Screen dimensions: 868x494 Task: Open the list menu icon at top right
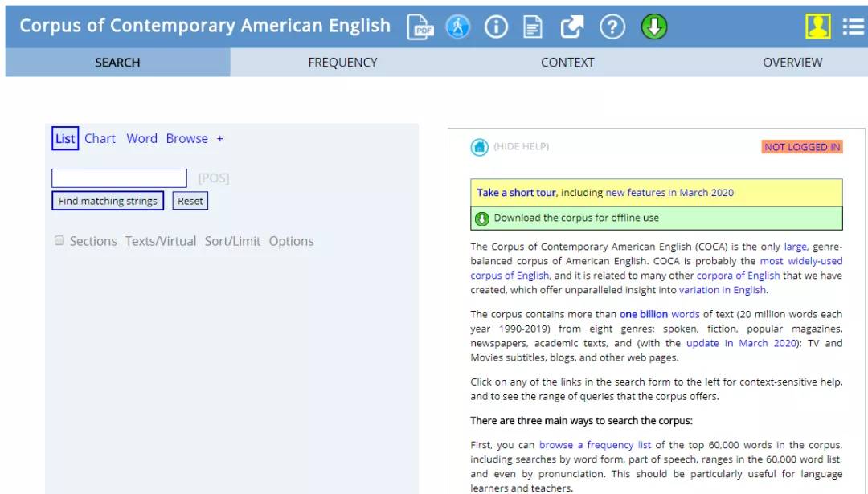click(x=853, y=27)
